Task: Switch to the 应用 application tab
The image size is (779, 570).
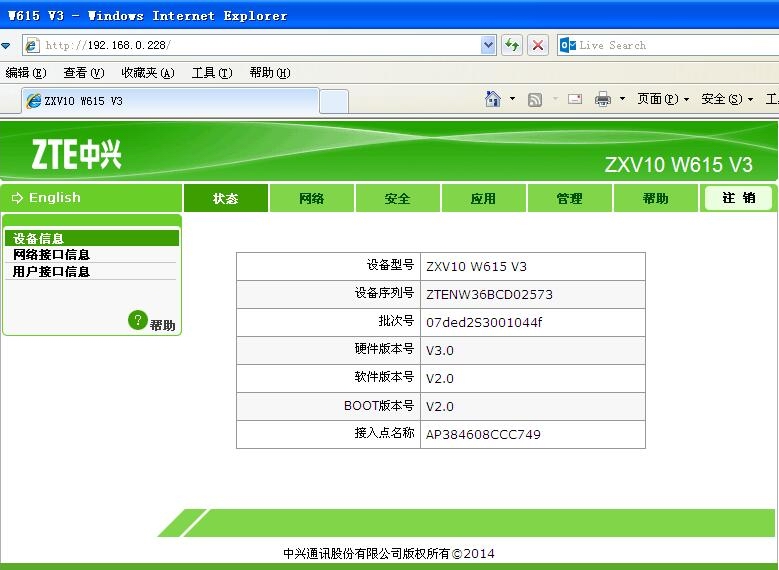Action: point(483,198)
